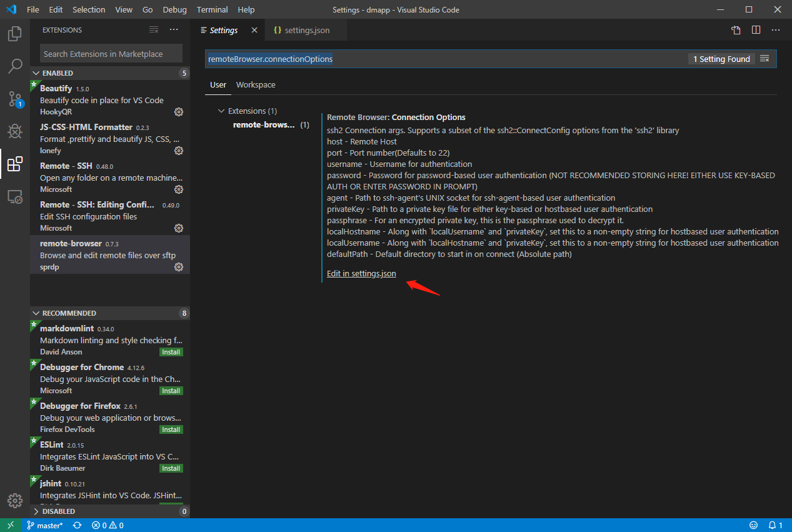Screen dimensions: 792x532
Task: Open the Extensions view in activity bar
Action: click(x=15, y=164)
